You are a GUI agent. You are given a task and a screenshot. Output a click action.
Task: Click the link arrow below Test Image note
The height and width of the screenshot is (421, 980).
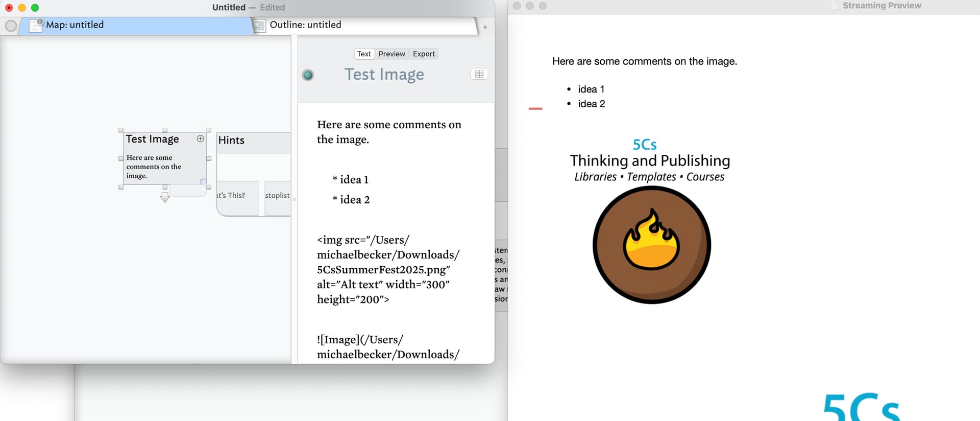click(165, 197)
